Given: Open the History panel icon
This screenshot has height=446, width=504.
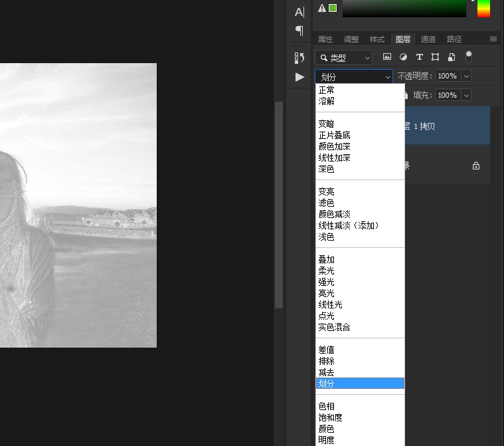Looking at the screenshot, I should (x=299, y=58).
